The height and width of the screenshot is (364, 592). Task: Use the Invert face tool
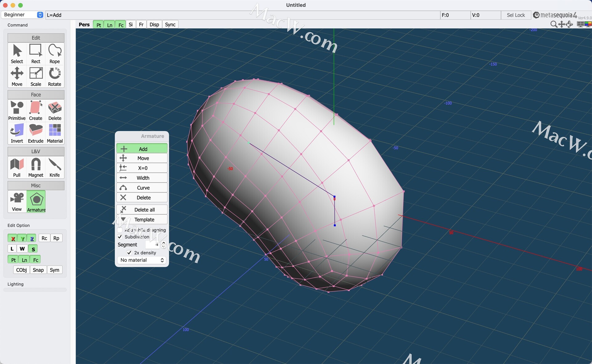(17, 133)
